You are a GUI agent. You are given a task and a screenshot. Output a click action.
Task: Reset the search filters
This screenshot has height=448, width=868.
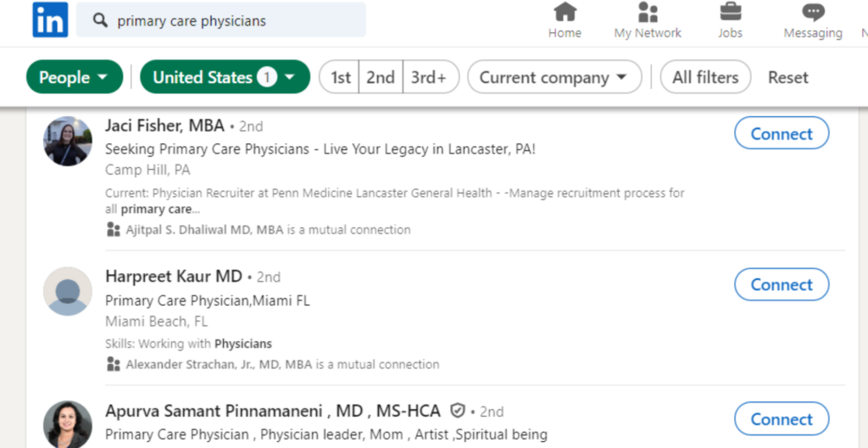788,77
